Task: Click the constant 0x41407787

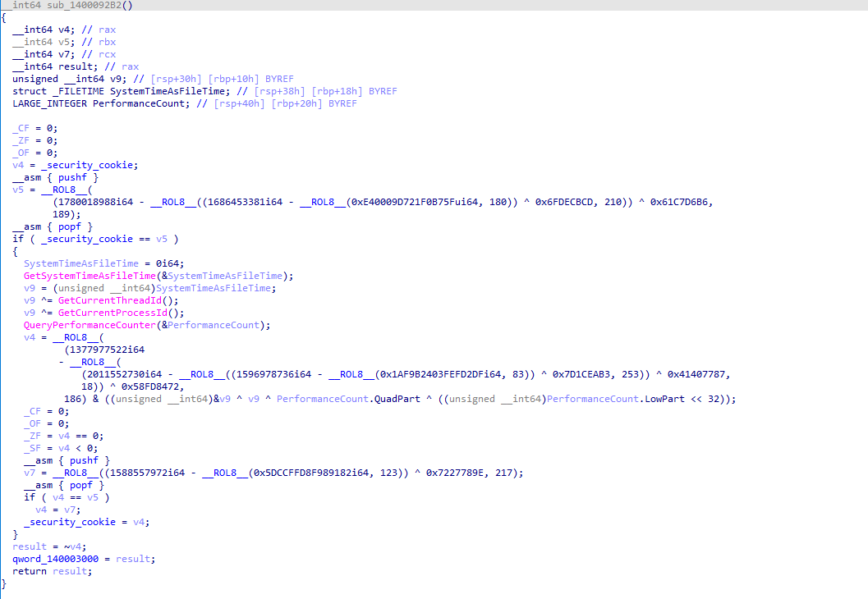Action: (x=696, y=374)
